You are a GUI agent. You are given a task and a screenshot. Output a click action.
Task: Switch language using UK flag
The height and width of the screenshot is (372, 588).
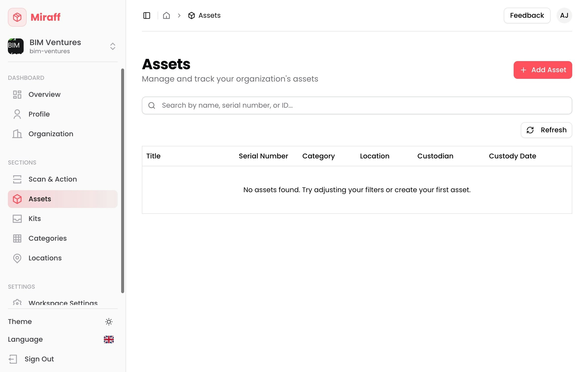109,339
